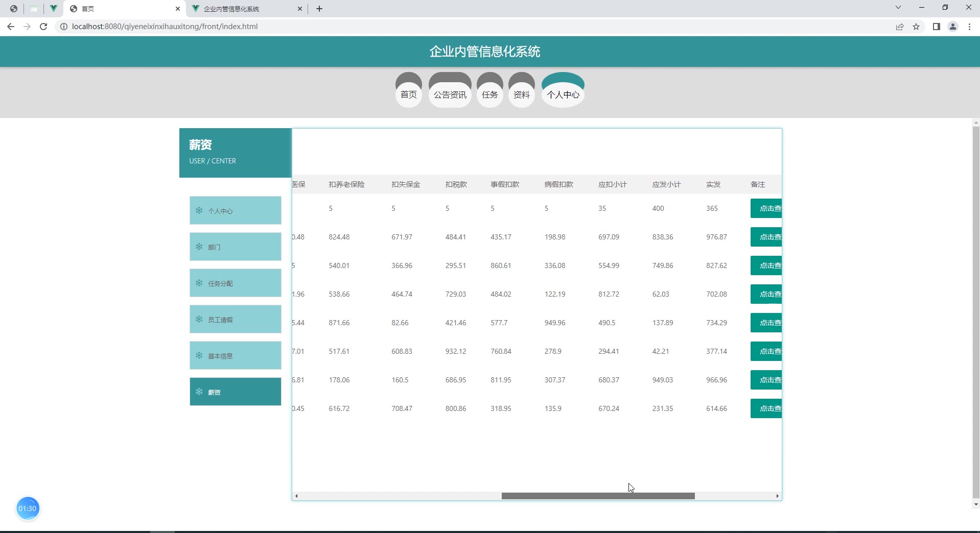This screenshot has width=980, height=533.
Task: Open the browser side panel icon
Action: click(x=936, y=27)
